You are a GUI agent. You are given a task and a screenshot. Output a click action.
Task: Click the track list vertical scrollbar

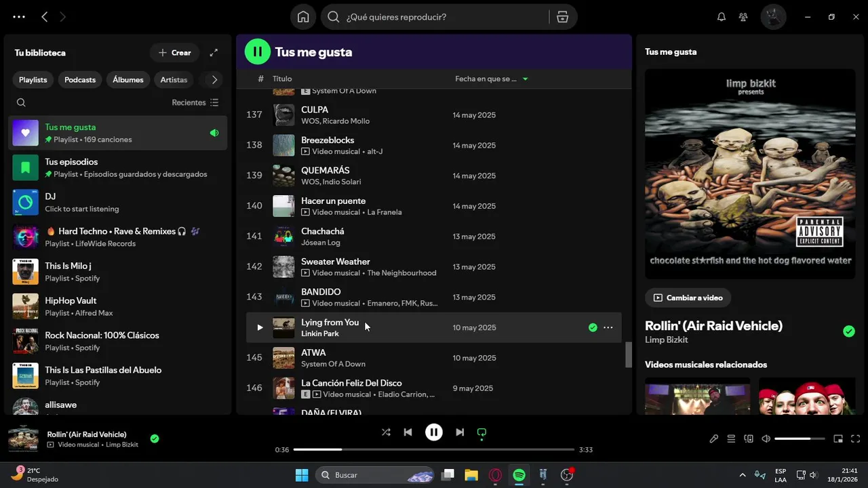coord(629,354)
